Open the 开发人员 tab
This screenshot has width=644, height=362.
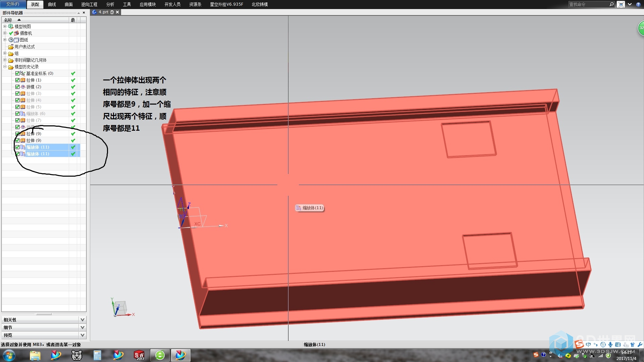pos(172,4)
